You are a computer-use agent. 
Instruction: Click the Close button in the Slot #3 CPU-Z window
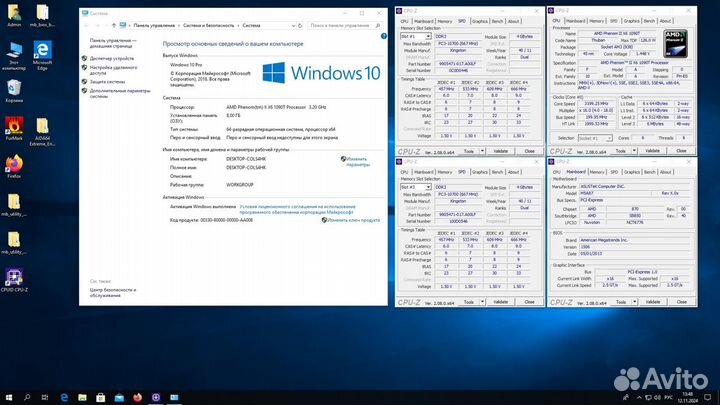point(529,302)
